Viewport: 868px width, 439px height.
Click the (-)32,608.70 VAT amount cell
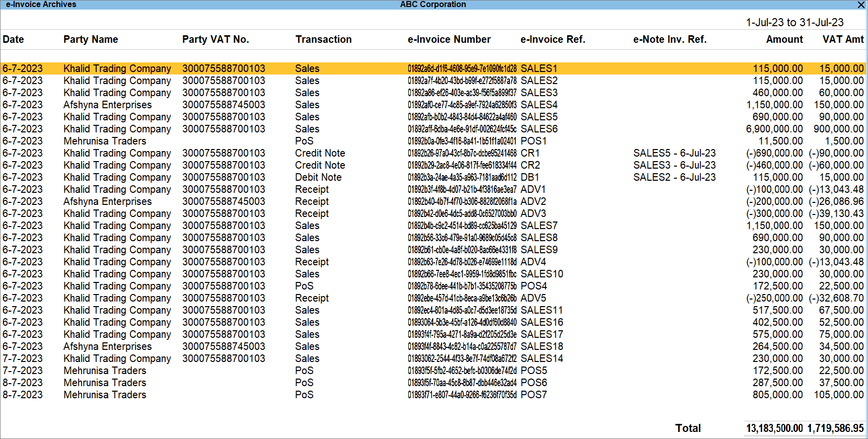click(x=836, y=298)
